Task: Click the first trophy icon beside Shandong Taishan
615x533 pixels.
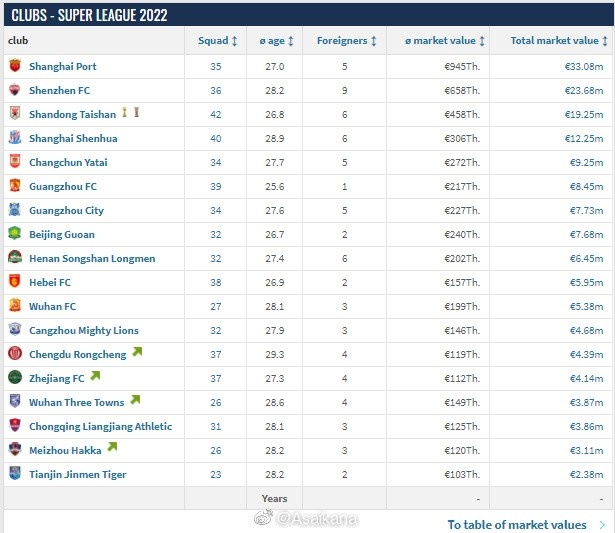Action: 124,113
